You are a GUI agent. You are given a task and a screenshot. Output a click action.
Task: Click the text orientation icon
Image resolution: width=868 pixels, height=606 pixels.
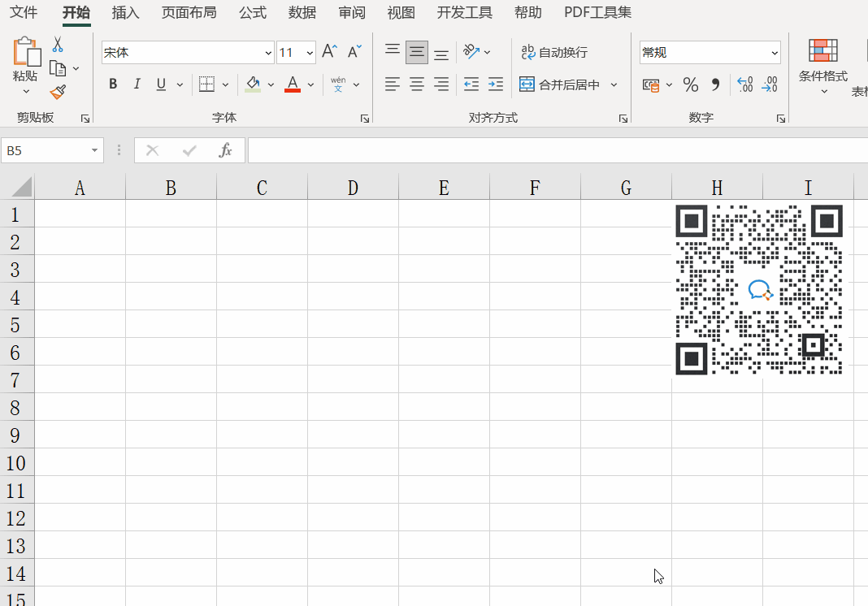pos(471,52)
